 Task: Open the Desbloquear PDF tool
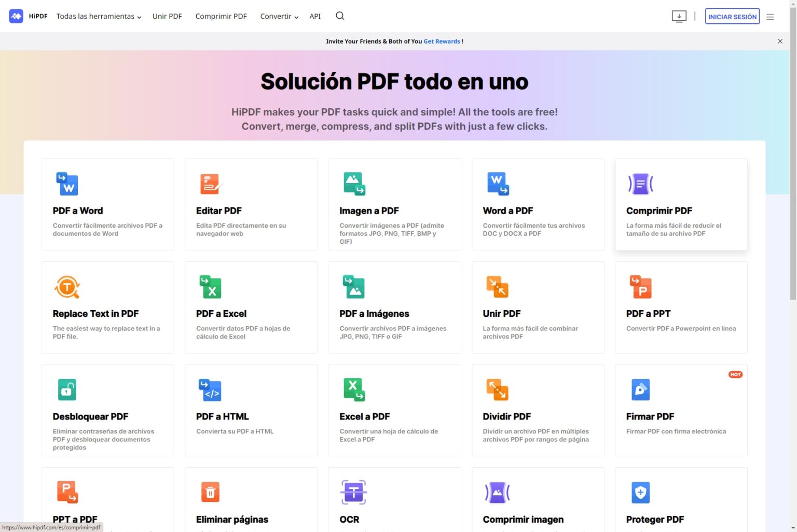click(x=107, y=410)
